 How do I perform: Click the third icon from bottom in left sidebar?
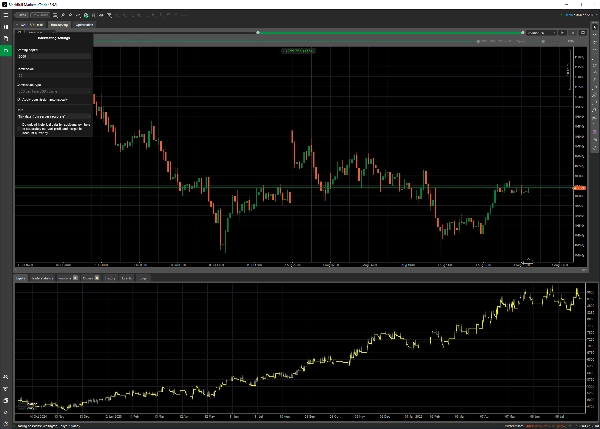(6, 401)
